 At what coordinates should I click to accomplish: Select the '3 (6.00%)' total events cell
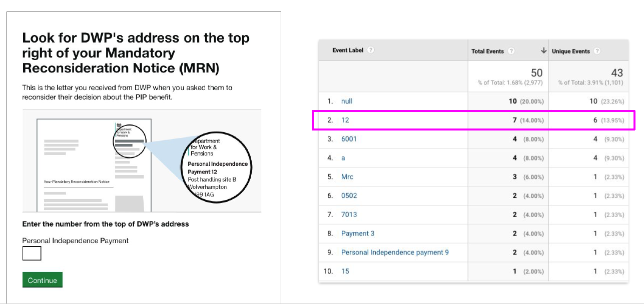pyautogui.click(x=528, y=176)
